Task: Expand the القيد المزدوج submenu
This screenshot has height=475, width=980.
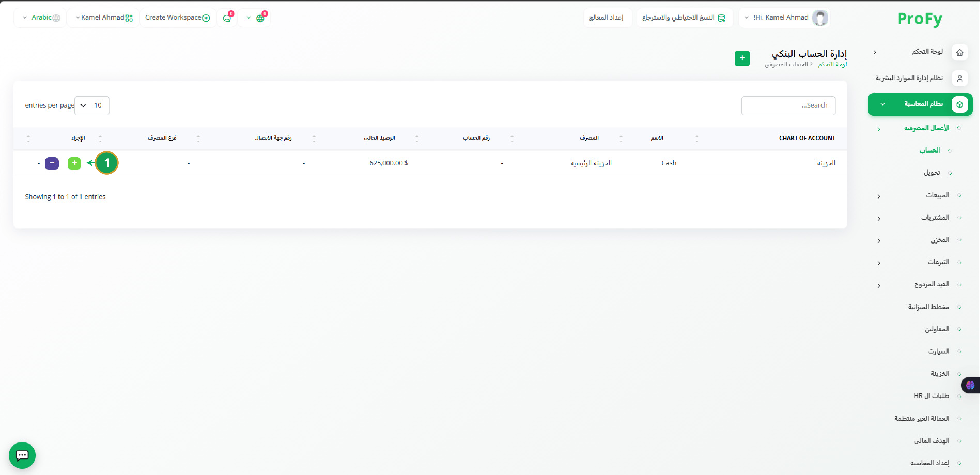Action: (879, 286)
